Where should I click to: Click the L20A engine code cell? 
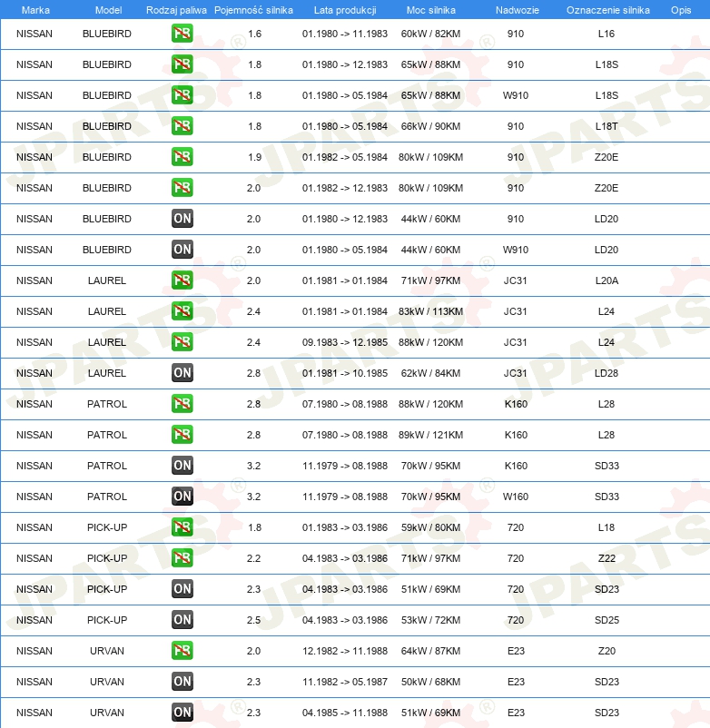tap(606, 280)
